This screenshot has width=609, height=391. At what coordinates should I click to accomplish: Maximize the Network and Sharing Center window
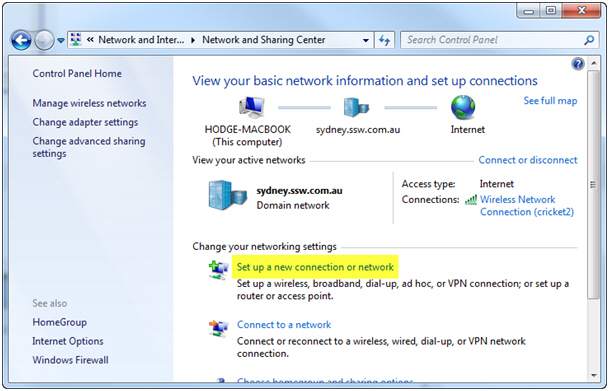pos(551,11)
